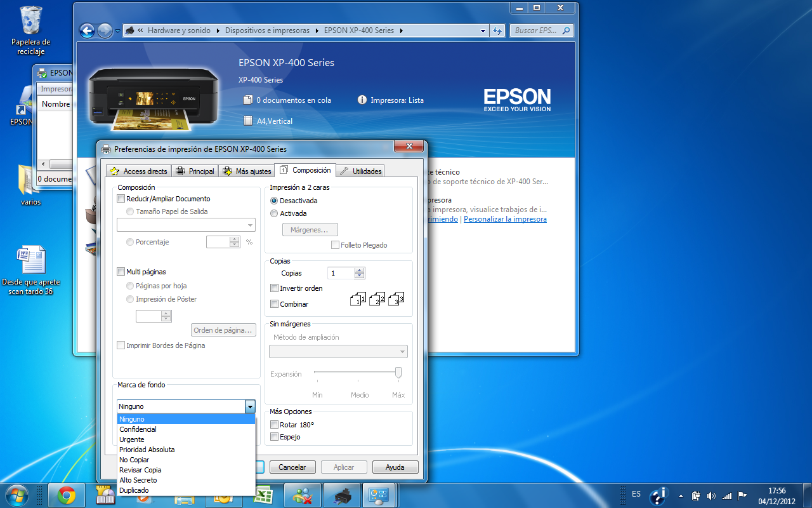Click inside the Copias number field
812x508 pixels.
(341, 273)
